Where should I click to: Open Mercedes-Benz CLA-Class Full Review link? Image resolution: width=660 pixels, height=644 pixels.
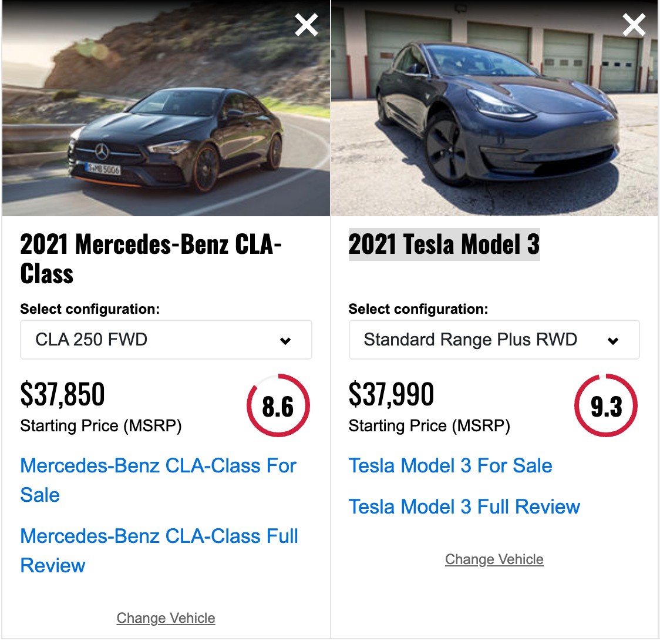pos(159,551)
